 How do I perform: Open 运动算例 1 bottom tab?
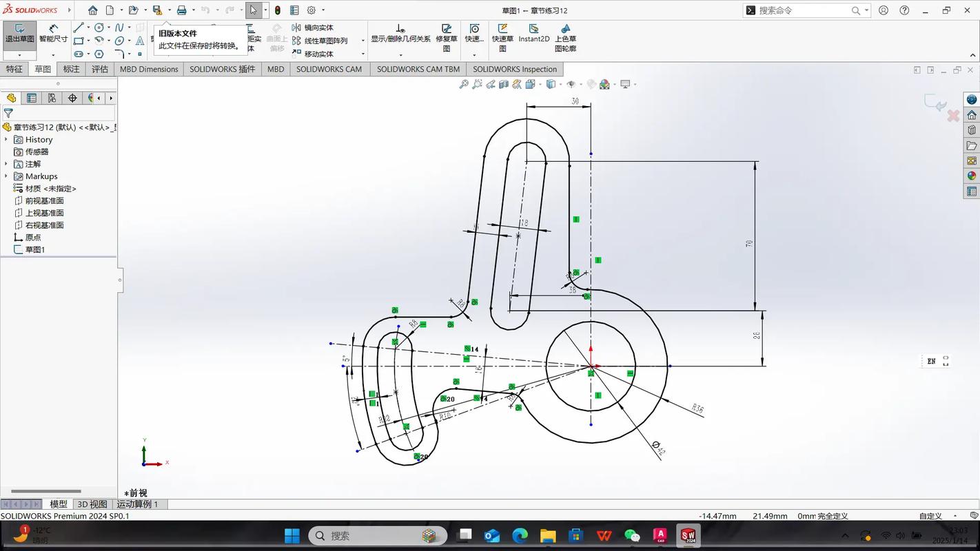point(137,504)
